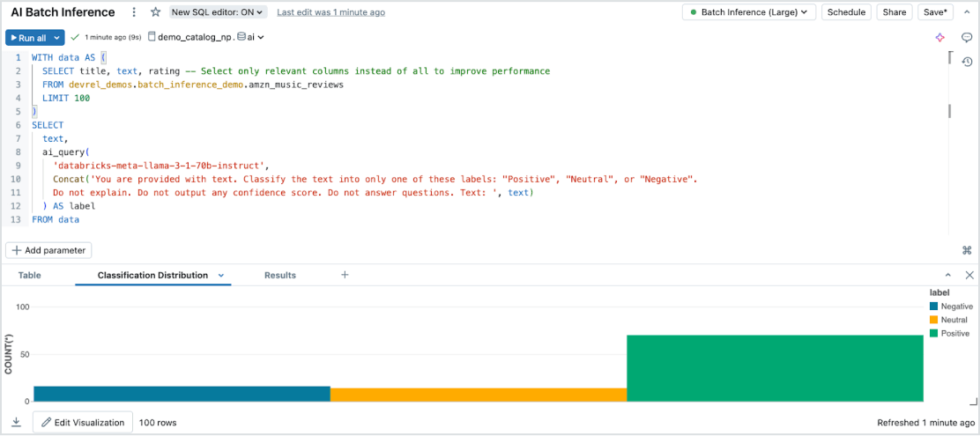Toggle the New SQL editor ON switch
This screenshot has height=436, width=980.
219,12
